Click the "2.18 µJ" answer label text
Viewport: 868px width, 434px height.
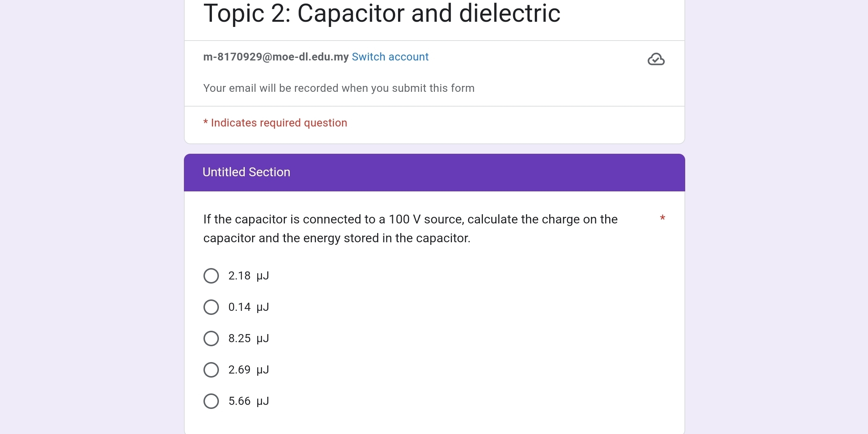(248, 276)
